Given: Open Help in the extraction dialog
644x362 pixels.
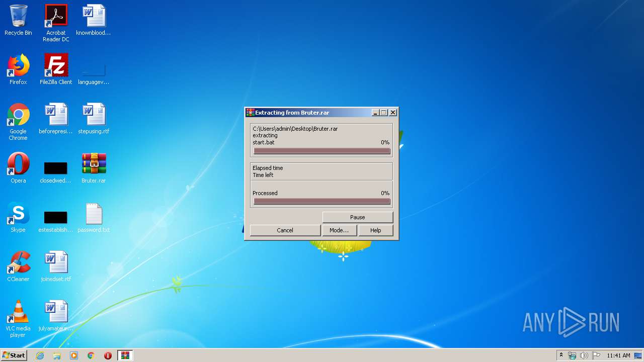Looking at the screenshot, I should [x=375, y=230].
